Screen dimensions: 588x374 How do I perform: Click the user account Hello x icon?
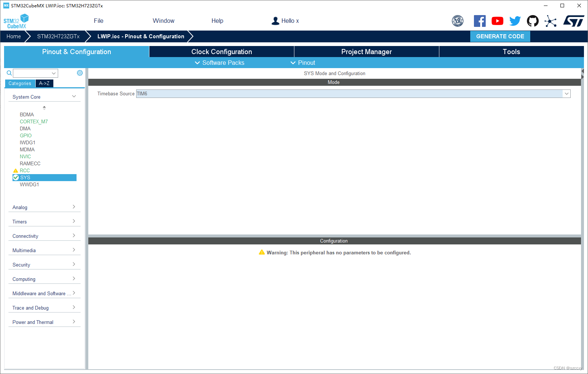[x=275, y=21]
